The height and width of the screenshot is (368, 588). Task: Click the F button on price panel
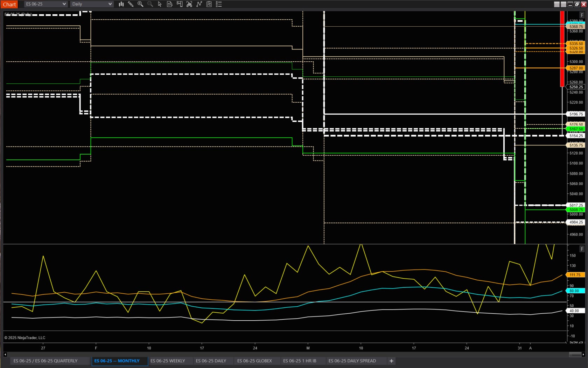[x=582, y=15]
